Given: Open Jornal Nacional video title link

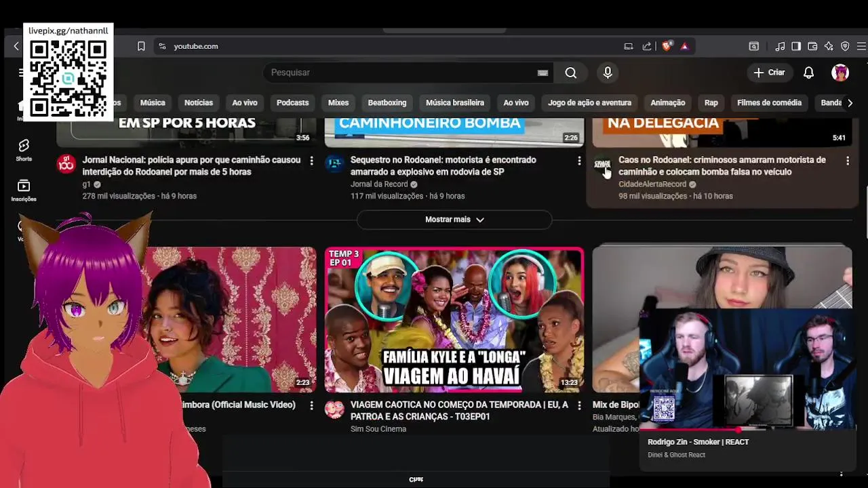Looking at the screenshot, I should 191,166.
